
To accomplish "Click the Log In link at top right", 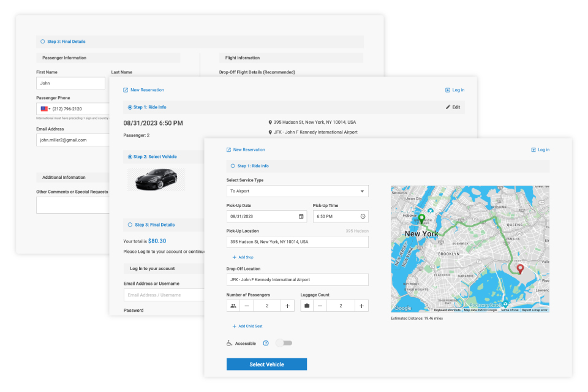I will coord(540,149).
